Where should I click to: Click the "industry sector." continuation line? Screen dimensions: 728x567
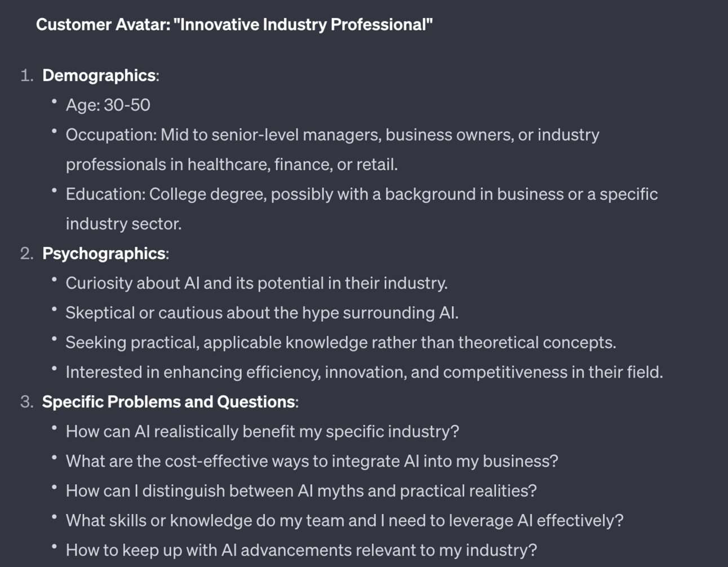point(123,224)
